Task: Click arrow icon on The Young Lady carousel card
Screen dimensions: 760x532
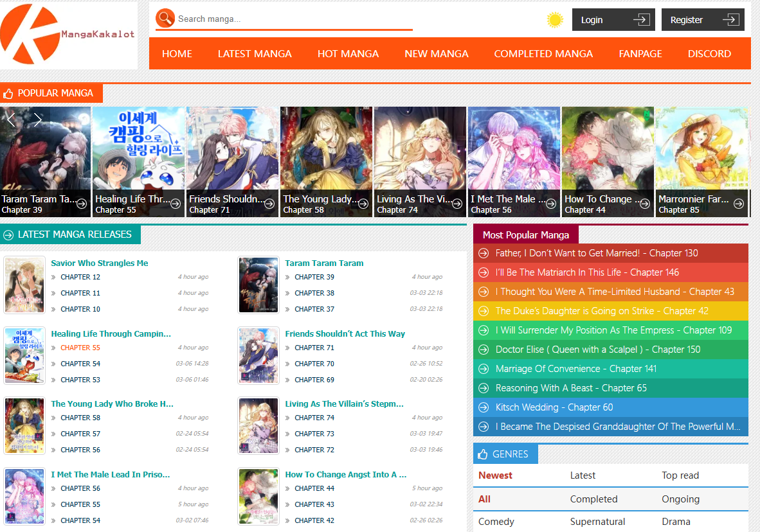Action: click(363, 204)
